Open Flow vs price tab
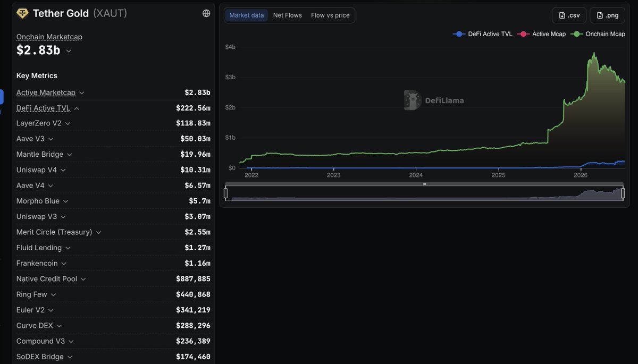 pos(330,15)
